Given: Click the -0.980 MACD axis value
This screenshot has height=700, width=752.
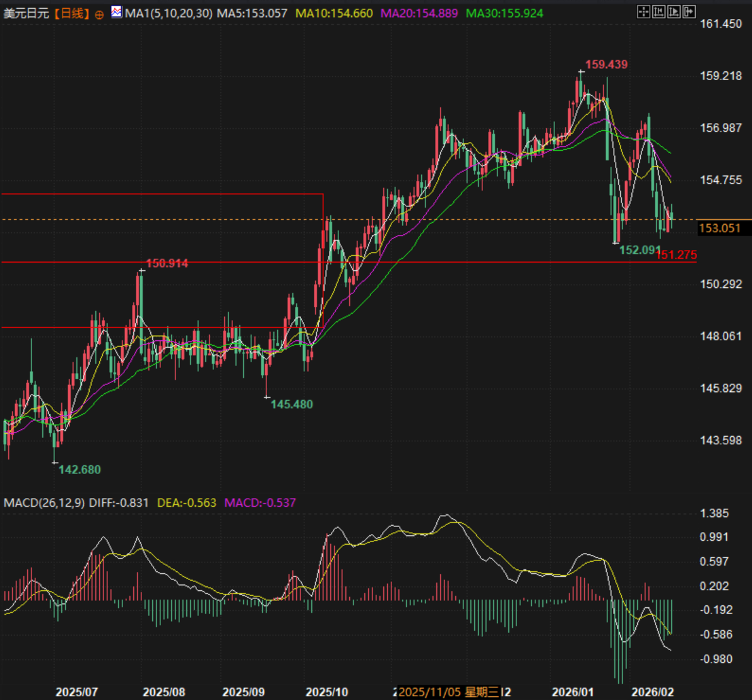Looking at the screenshot, I should point(716,659).
